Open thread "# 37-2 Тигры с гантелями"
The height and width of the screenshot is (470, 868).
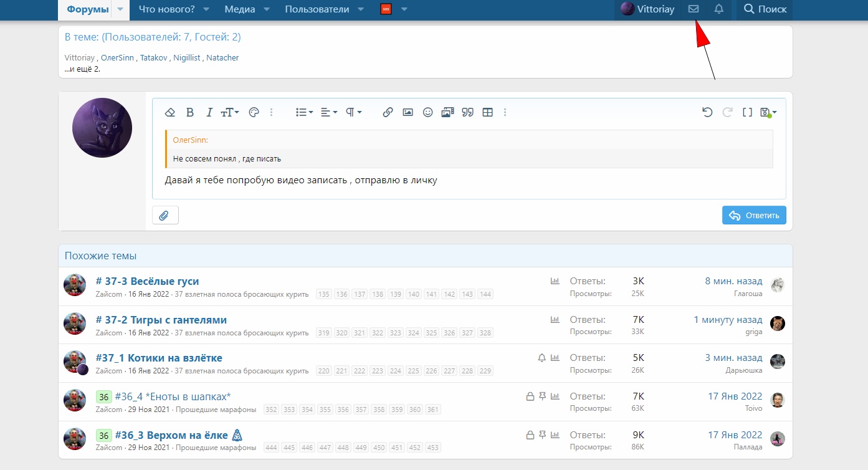pyautogui.click(x=161, y=320)
